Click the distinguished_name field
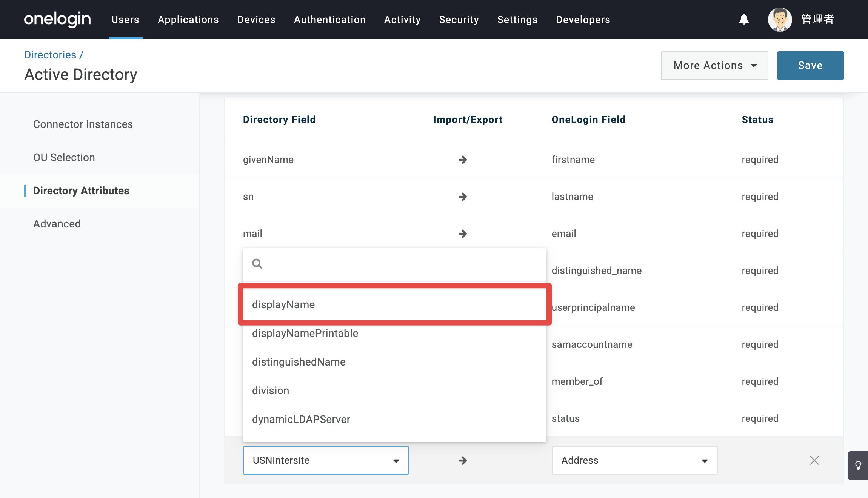The width and height of the screenshot is (868, 498). click(597, 271)
